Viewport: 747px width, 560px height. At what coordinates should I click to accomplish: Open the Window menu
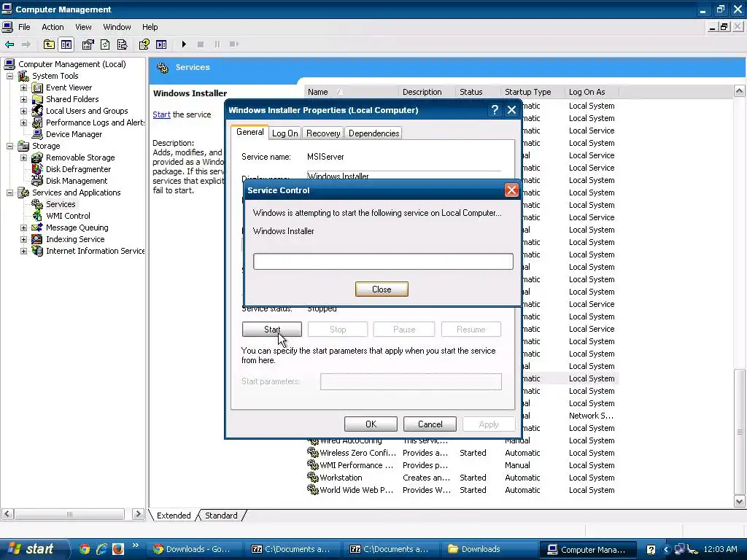coord(117,27)
